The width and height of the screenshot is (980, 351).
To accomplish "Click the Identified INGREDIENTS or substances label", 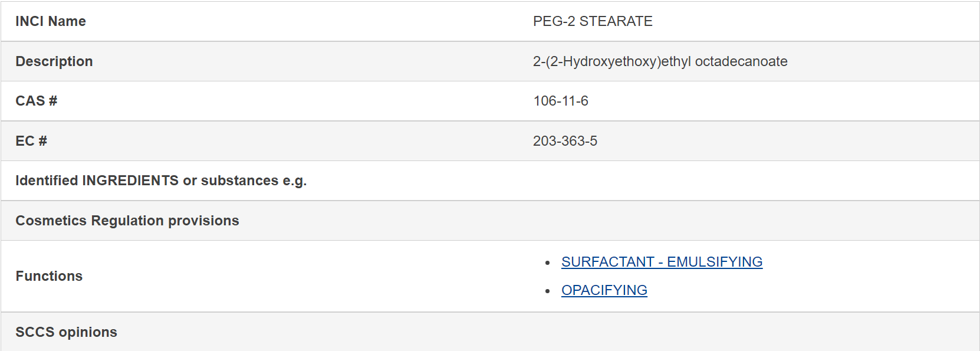I will tap(161, 181).
